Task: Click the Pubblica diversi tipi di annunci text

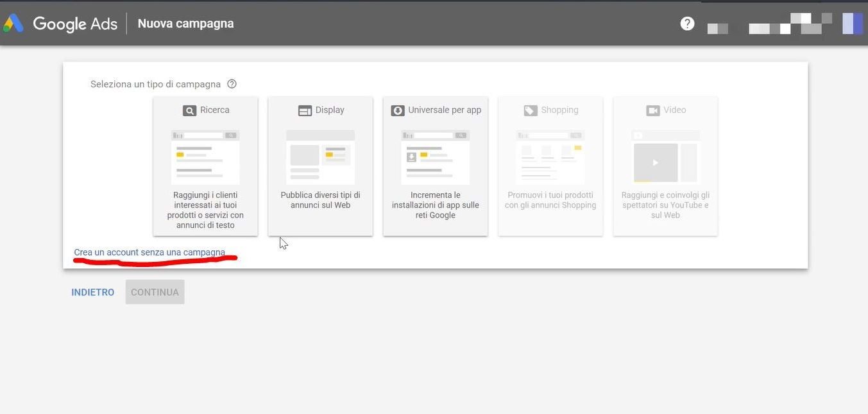Action: [x=320, y=200]
